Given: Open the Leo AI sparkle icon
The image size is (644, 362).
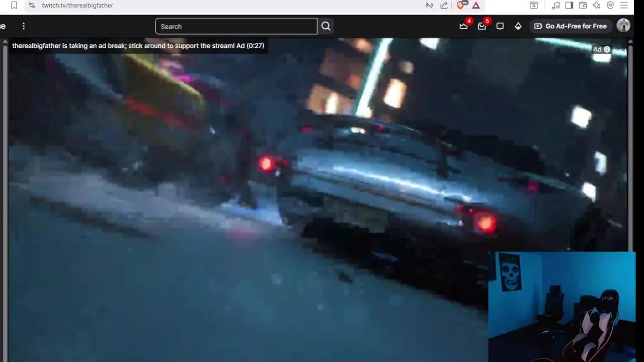Looking at the screenshot, I should 597,5.
